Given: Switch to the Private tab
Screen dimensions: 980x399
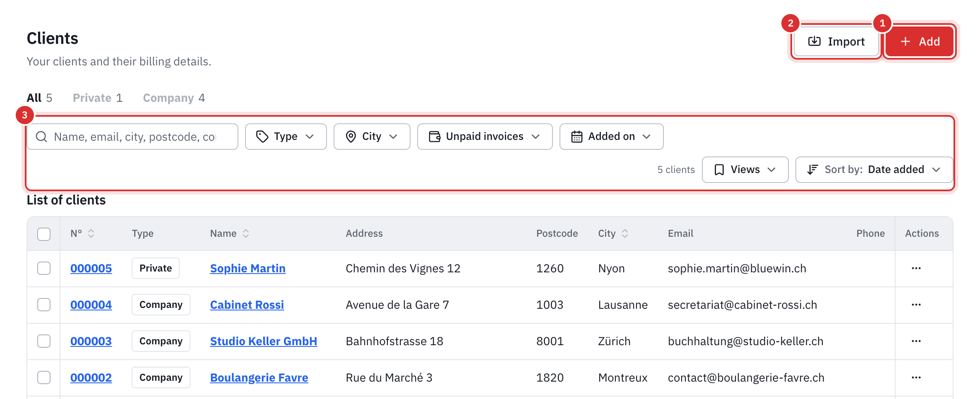Looking at the screenshot, I should (x=98, y=98).
